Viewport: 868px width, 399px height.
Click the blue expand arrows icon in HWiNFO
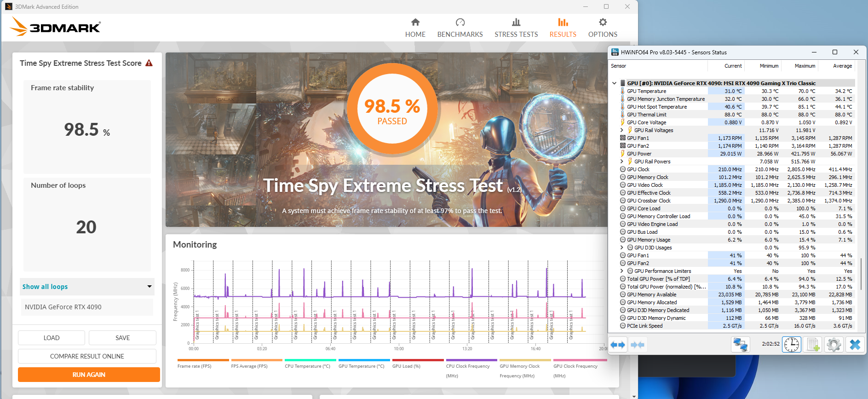617,345
